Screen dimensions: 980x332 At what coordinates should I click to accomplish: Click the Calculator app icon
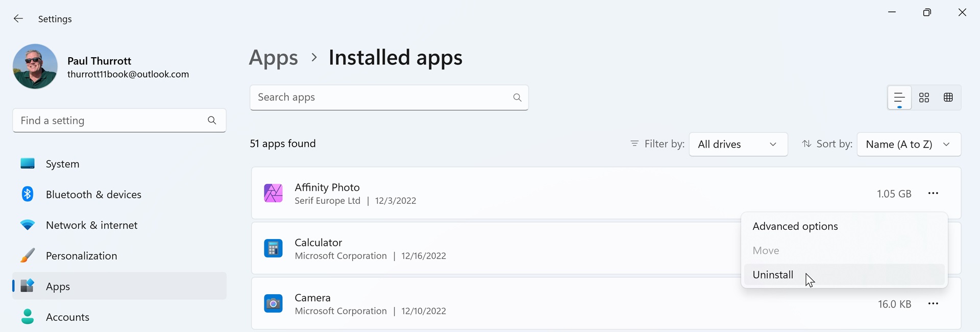click(x=273, y=249)
